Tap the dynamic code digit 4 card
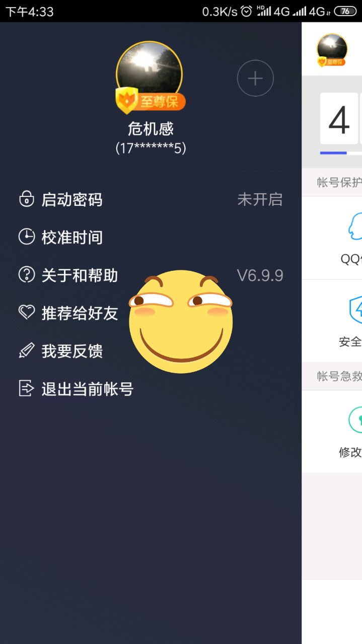The image size is (362, 644). tap(339, 119)
